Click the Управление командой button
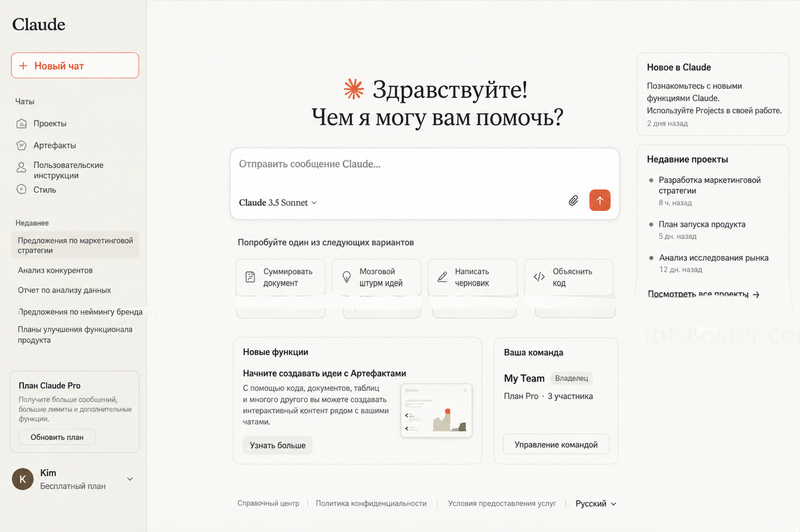This screenshot has height=532, width=800. [x=556, y=444]
